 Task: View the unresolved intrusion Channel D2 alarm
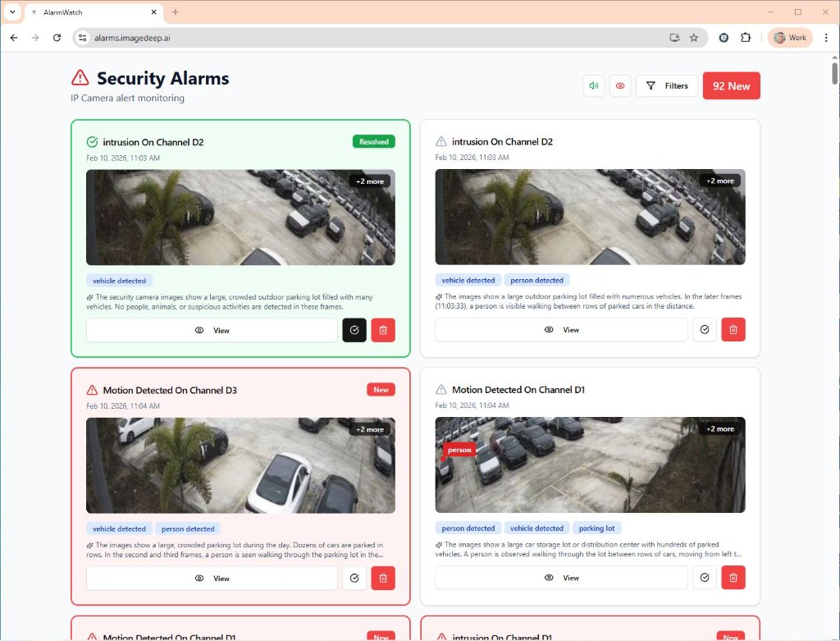coord(561,330)
